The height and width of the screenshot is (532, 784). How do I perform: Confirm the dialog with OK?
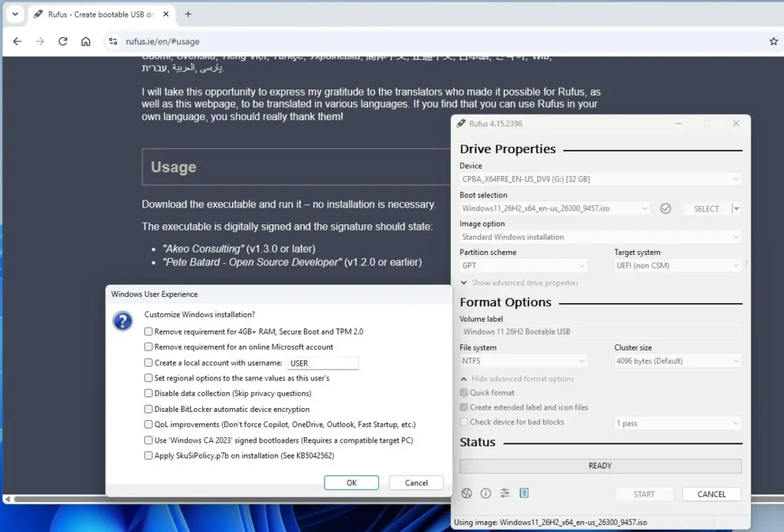351,482
